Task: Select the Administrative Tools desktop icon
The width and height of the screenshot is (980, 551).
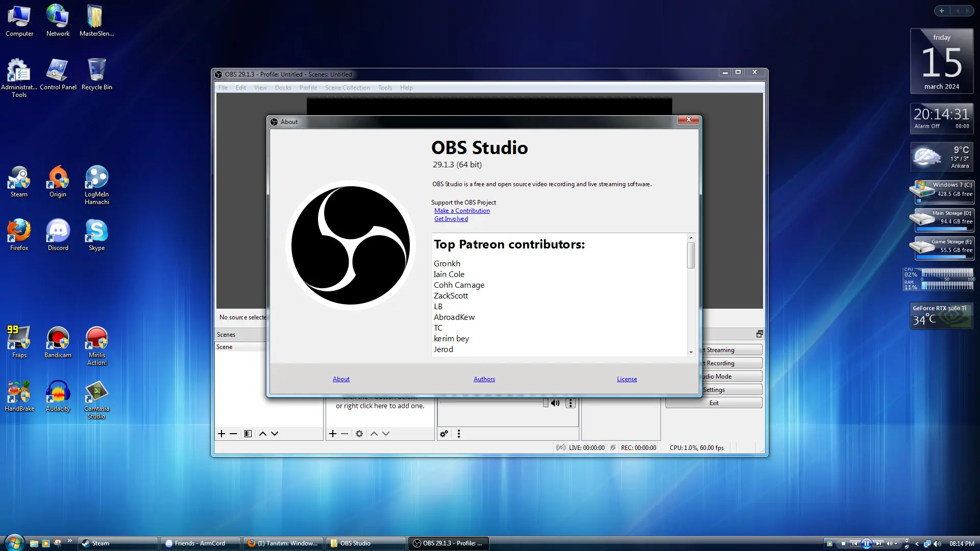Action: [x=19, y=78]
